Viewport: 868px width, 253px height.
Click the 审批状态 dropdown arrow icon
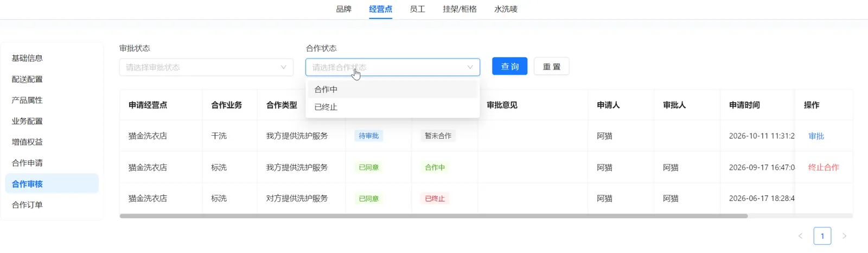click(x=283, y=67)
